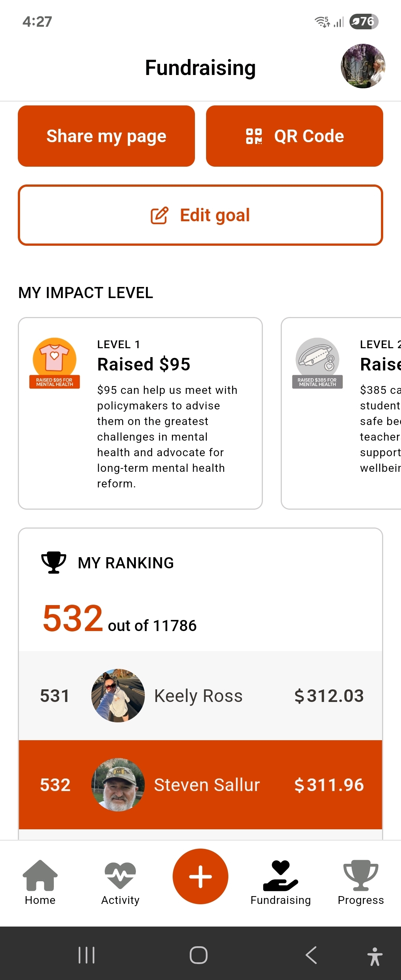Screen dimensions: 401x980
Task: Tap Steven Sallur's profile photo
Action: coord(118,784)
